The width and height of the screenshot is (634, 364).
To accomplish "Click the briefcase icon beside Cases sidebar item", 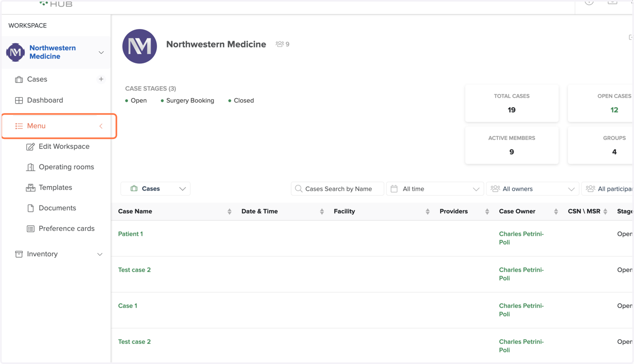I will pyautogui.click(x=19, y=79).
